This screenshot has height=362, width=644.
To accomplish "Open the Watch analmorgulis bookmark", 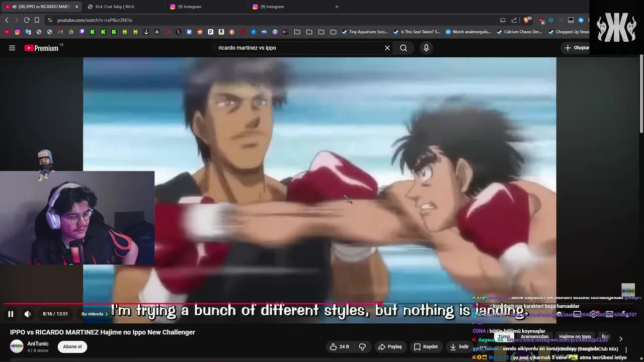I will tap(468, 32).
